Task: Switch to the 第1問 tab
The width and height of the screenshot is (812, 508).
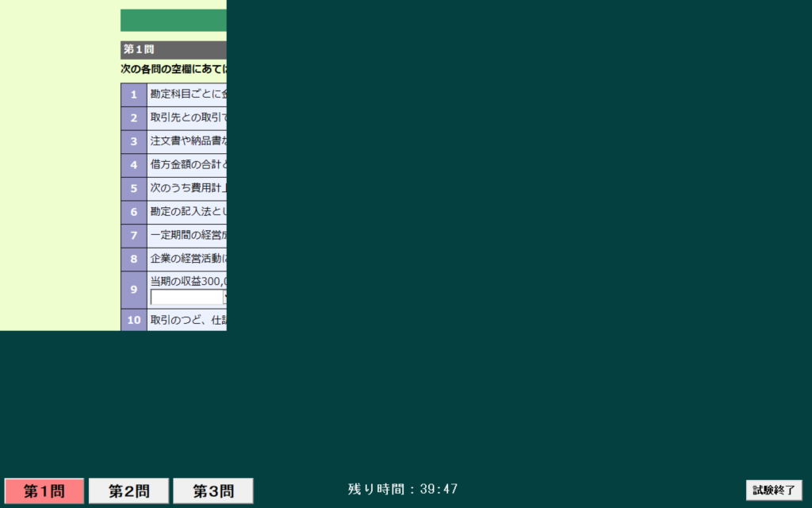Action: tap(44, 491)
